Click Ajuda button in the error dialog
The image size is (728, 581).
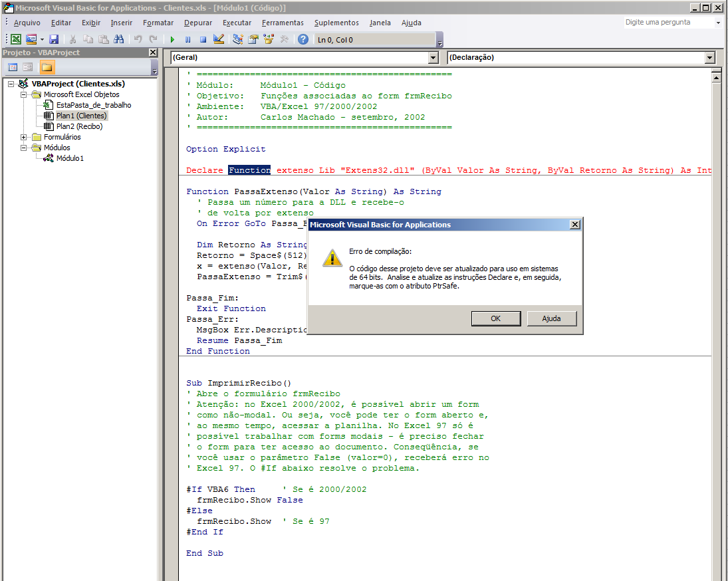(x=552, y=319)
